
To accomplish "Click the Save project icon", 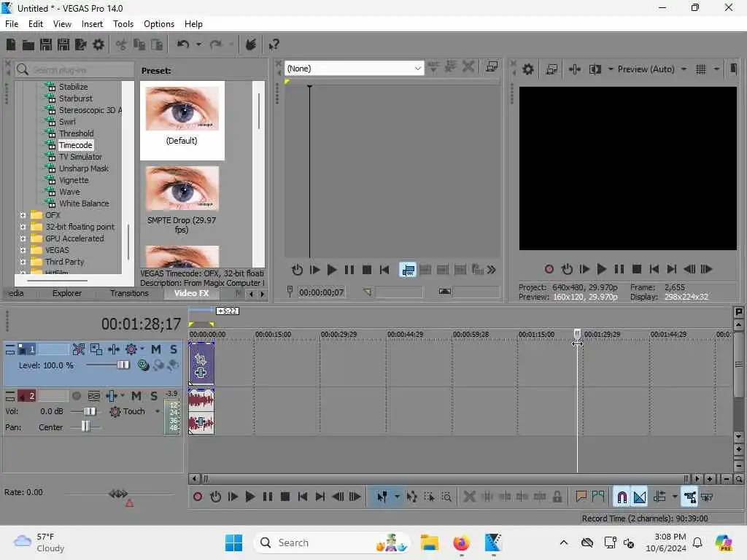I will point(46,44).
